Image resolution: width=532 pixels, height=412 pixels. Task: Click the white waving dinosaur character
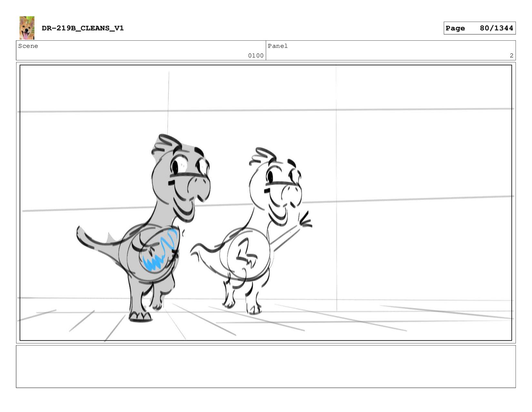[252, 231]
